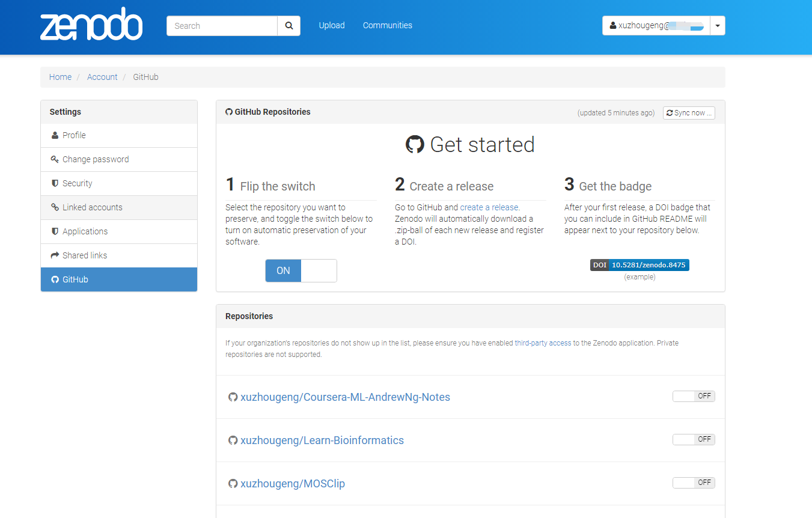Expand the user account dropdown caret
Screen dimensions: 812x518
[x=718, y=26]
